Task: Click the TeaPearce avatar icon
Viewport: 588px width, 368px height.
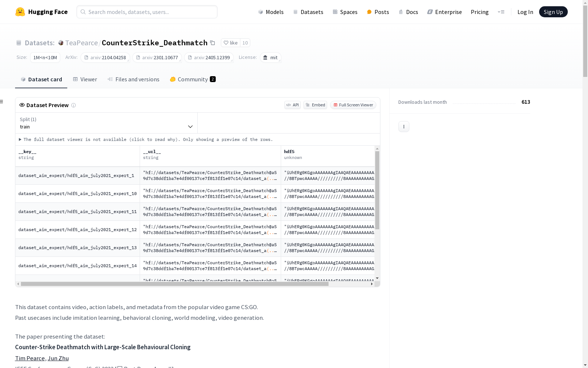Action: point(61,43)
